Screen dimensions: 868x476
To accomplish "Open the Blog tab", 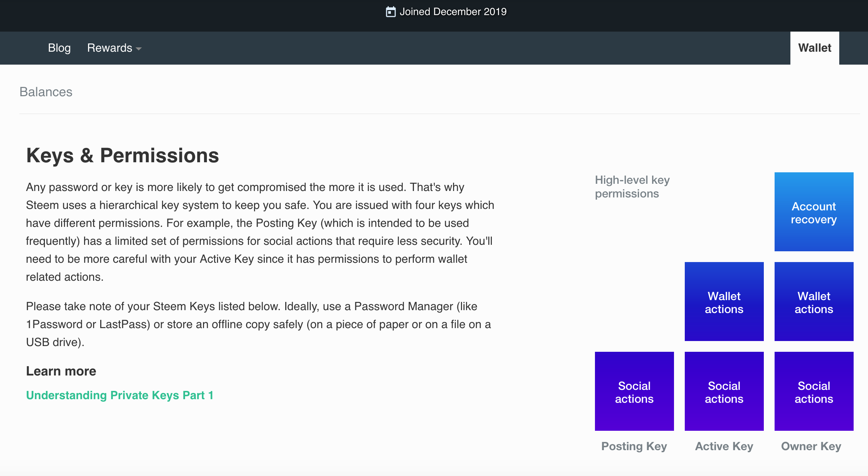I will click(x=59, y=48).
